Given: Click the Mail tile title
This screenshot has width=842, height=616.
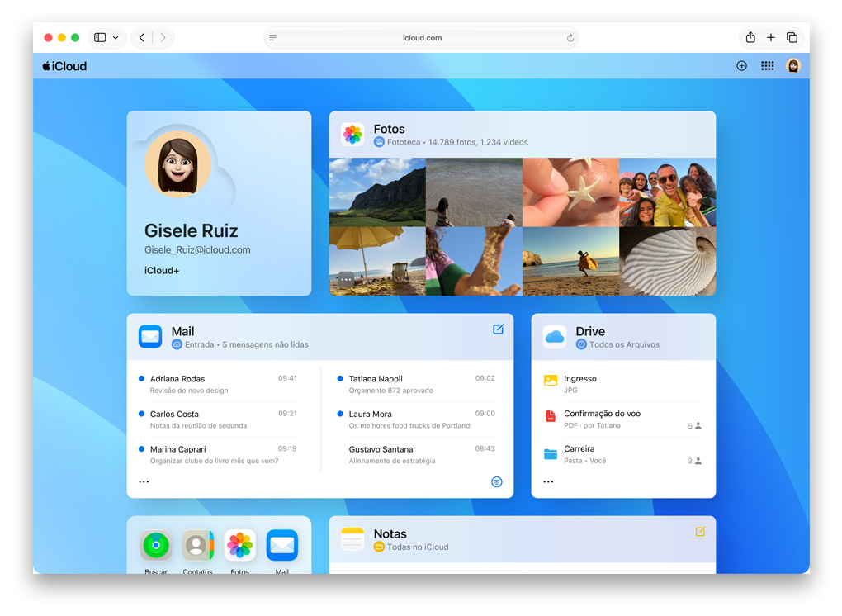Looking at the screenshot, I should tap(182, 331).
